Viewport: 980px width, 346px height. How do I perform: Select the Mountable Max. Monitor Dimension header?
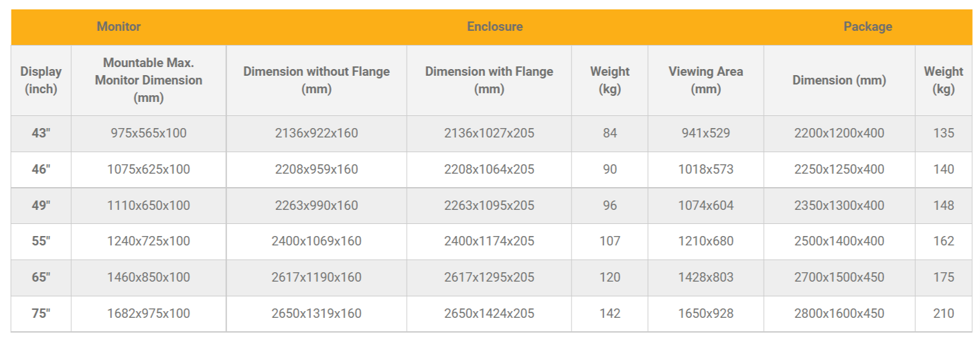pos(149,80)
